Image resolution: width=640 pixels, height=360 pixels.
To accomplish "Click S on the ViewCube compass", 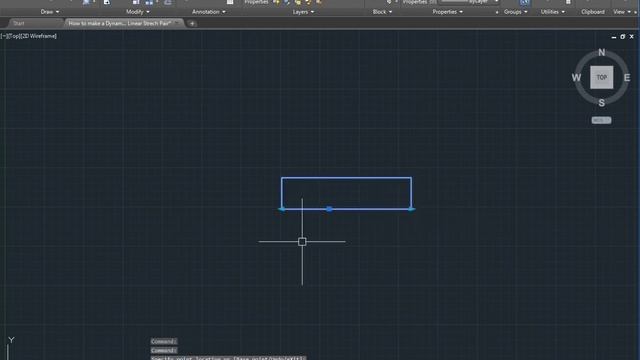I will (x=602, y=103).
